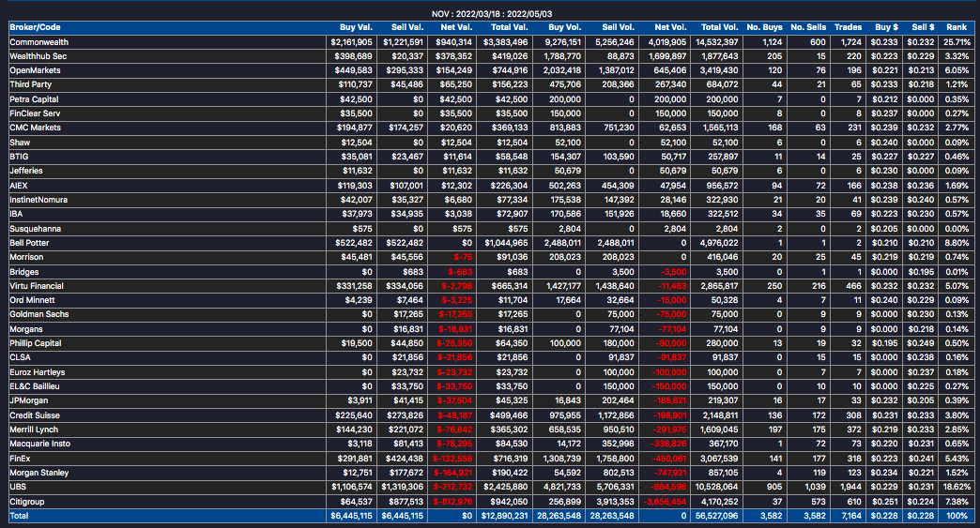Viewport: 980px width, 528px height.
Task: Click the Total Buy Val. $6,445,115 cell
Action: (x=351, y=516)
